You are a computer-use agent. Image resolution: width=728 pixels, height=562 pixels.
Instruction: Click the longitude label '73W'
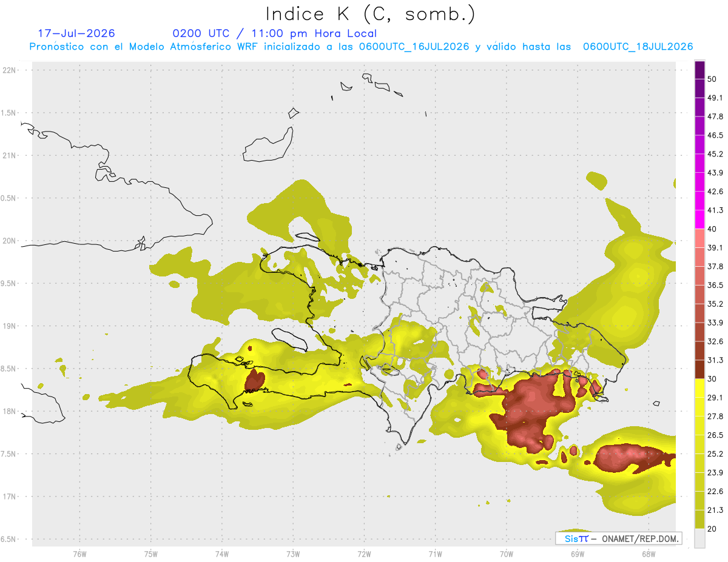point(293,554)
